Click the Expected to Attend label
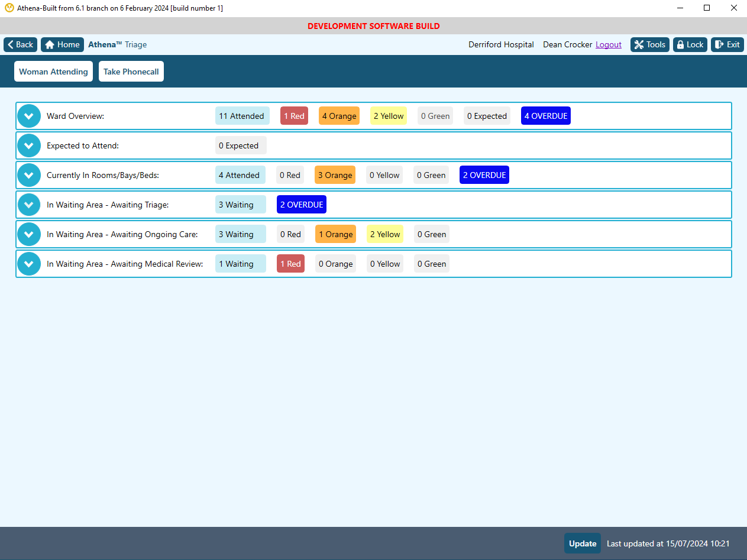Screen dimensions: 747x560 coord(83,145)
